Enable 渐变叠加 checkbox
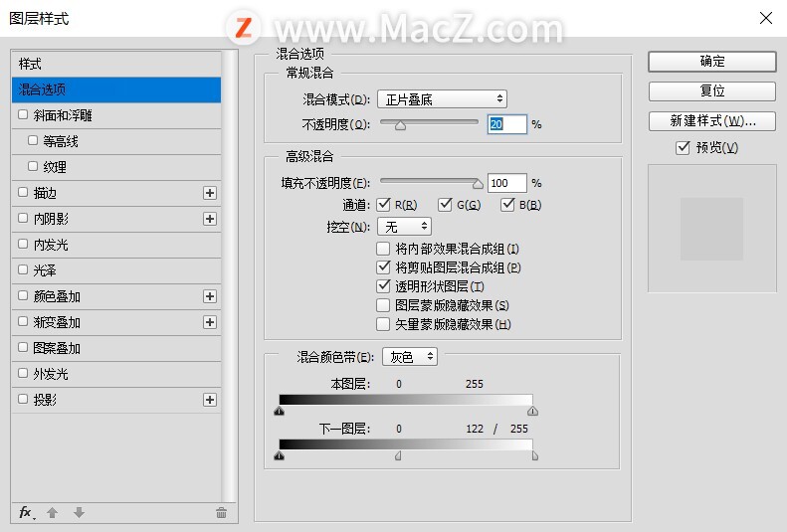 [23, 321]
